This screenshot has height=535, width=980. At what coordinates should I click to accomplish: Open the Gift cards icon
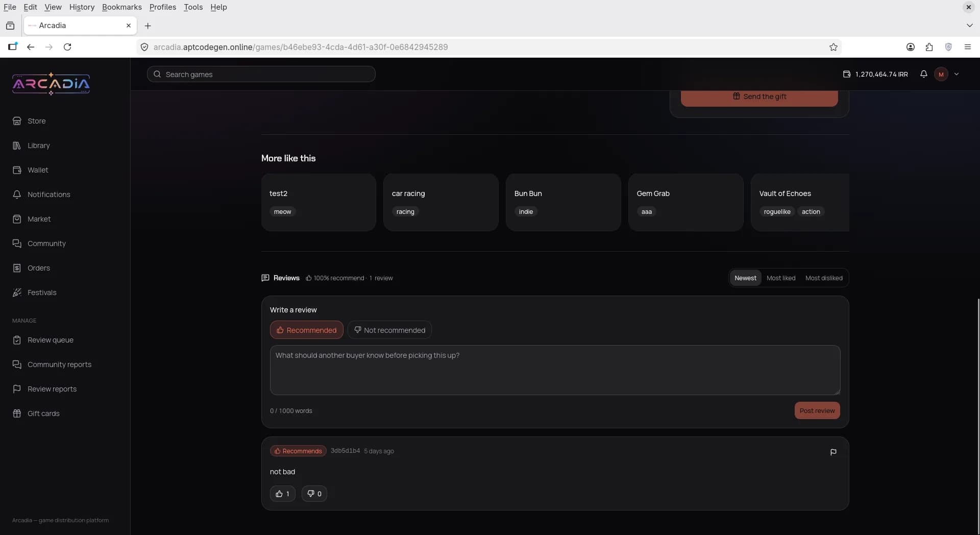[x=17, y=414]
